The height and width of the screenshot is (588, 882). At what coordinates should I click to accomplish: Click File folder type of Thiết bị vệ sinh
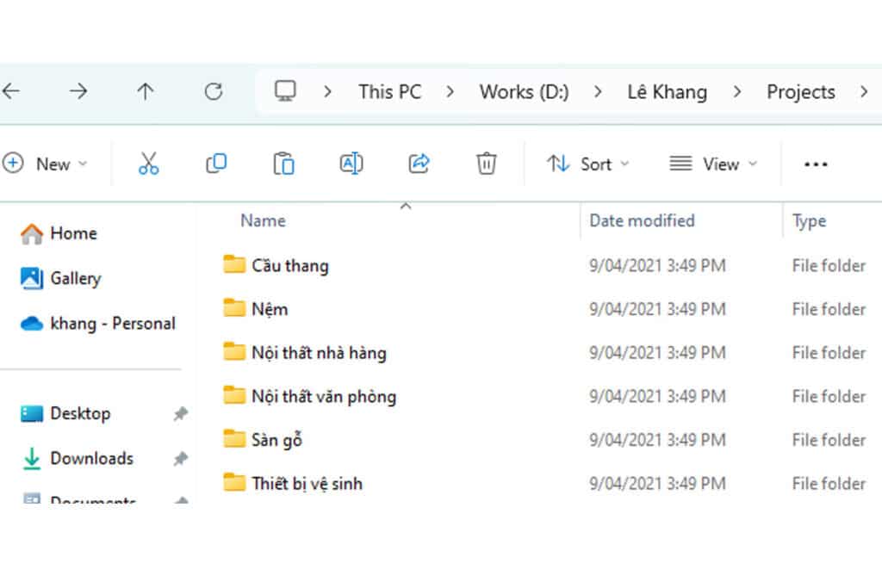829,484
